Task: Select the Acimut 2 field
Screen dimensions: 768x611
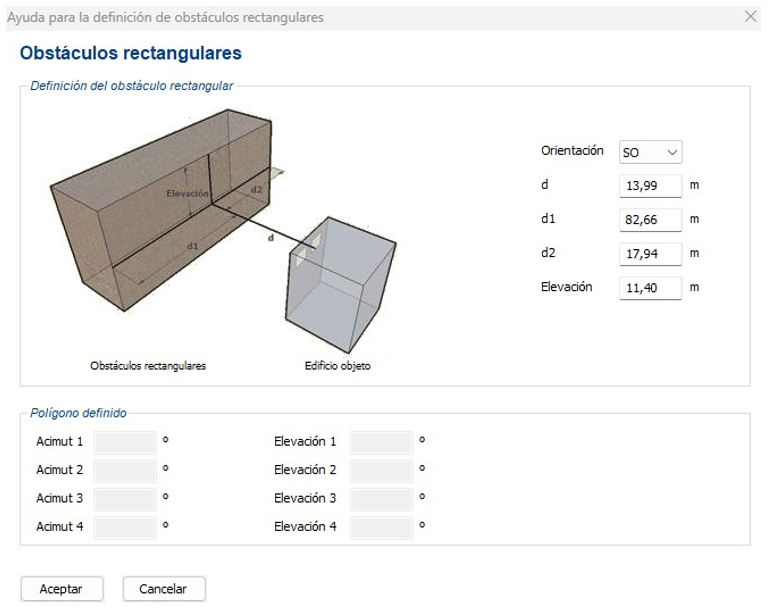Action: [125, 471]
